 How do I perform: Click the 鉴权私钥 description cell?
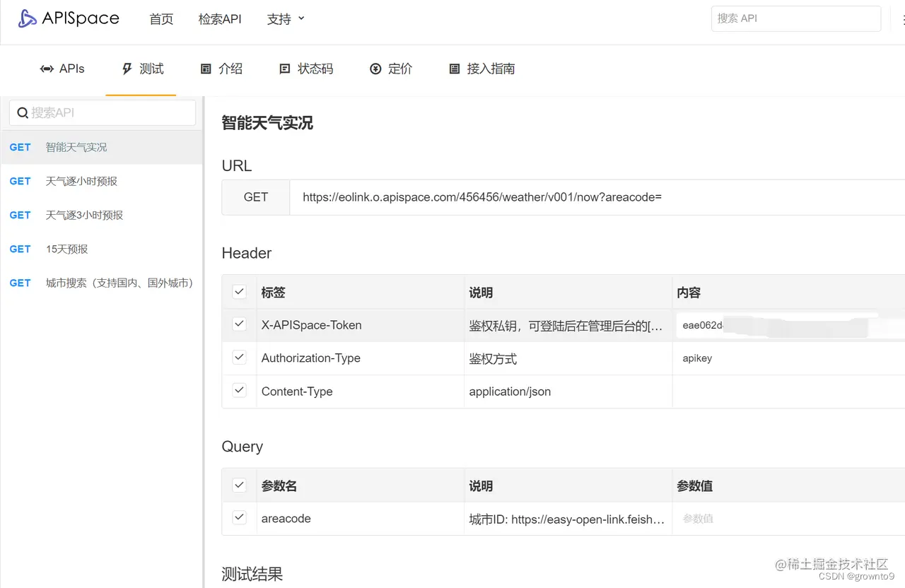(x=568, y=325)
